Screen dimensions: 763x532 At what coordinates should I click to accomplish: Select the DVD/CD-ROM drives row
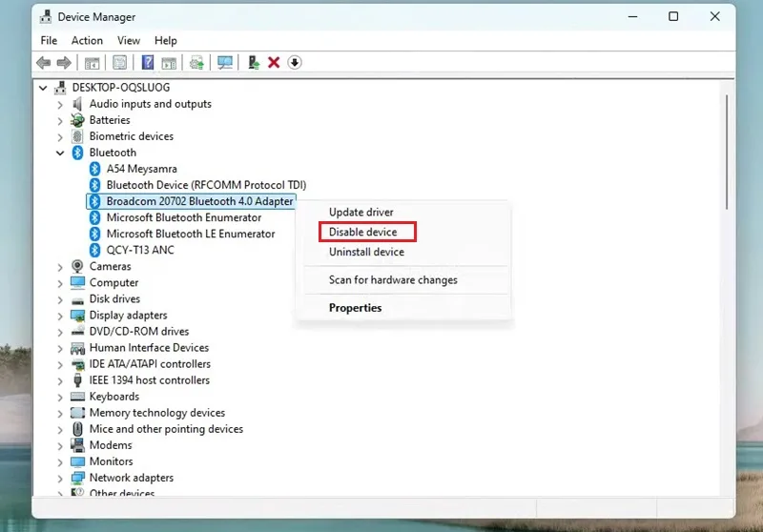tap(139, 331)
